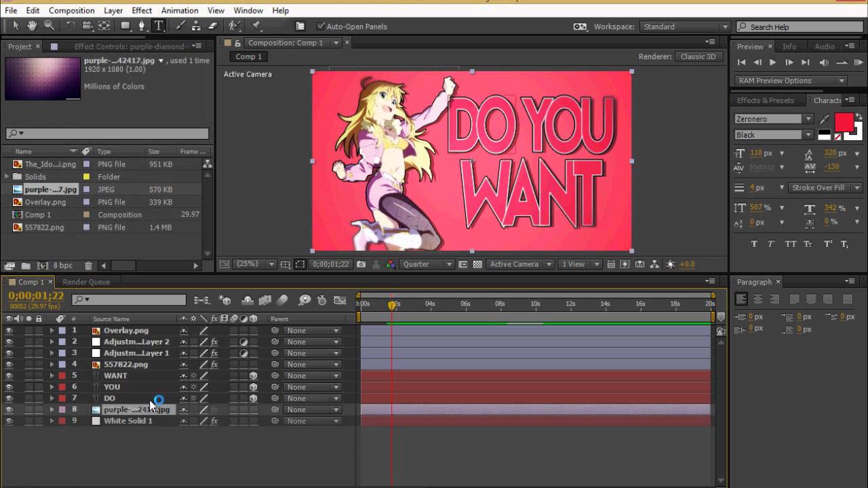Hide the 557822.png layer with its eye

pos(9,365)
